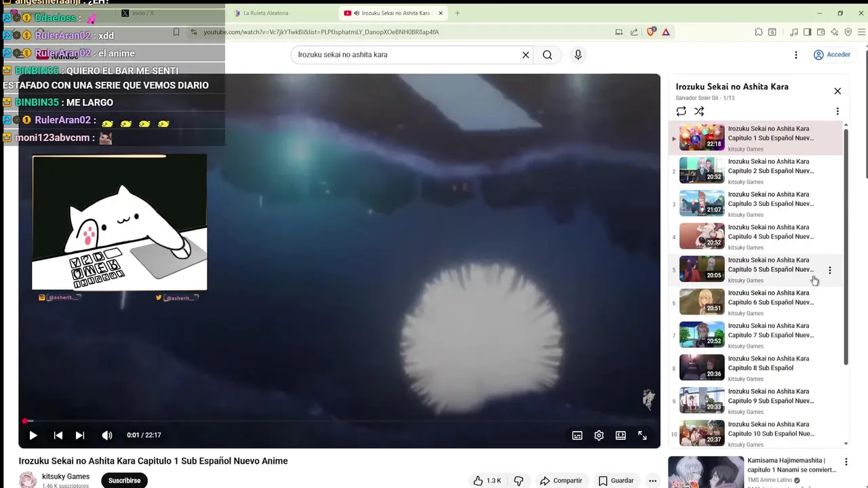This screenshot has width=868, height=488.
Task: Open playlist panel three-dot options menu
Action: click(837, 111)
